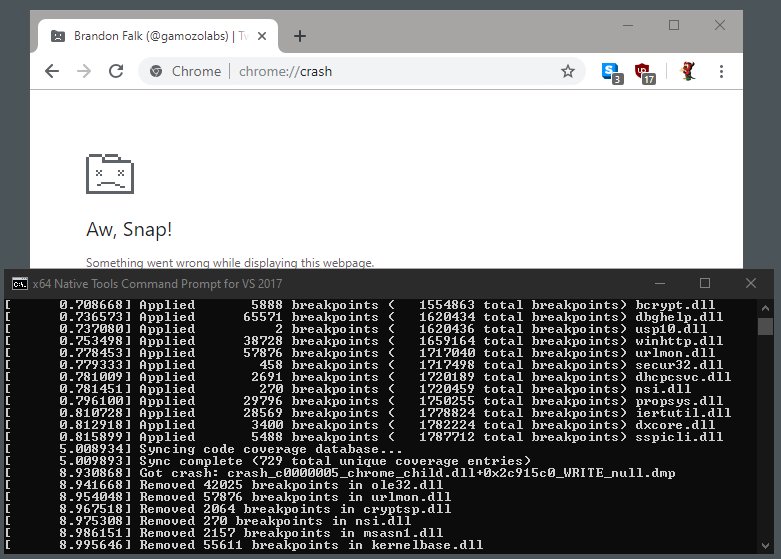Click the bcrypt.dll text in console
This screenshot has width=781, height=559.
[x=675, y=305]
